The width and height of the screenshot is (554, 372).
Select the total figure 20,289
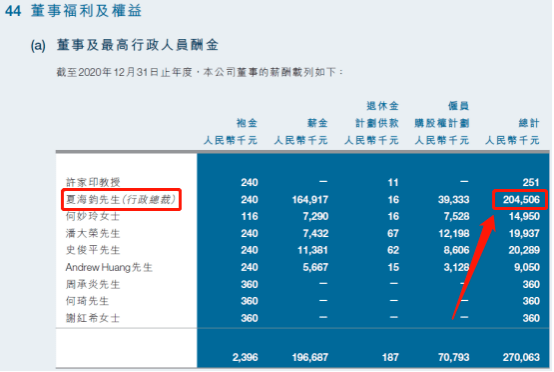coord(524,250)
